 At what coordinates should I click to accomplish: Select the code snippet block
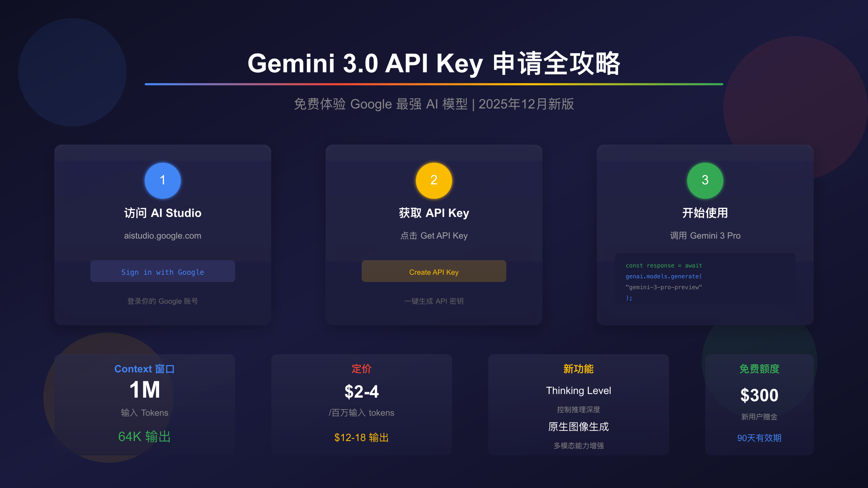705,282
